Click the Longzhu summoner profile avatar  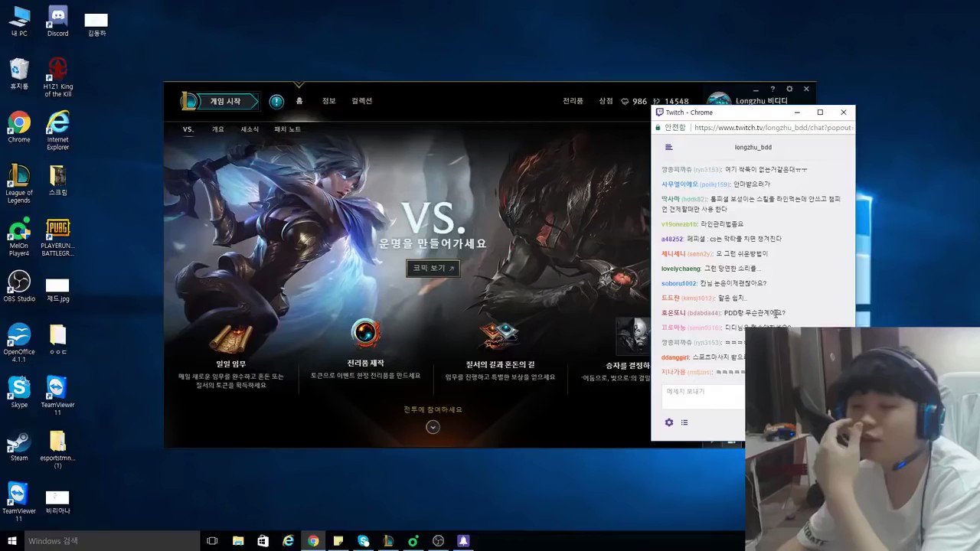pyautogui.click(x=718, y=101)
